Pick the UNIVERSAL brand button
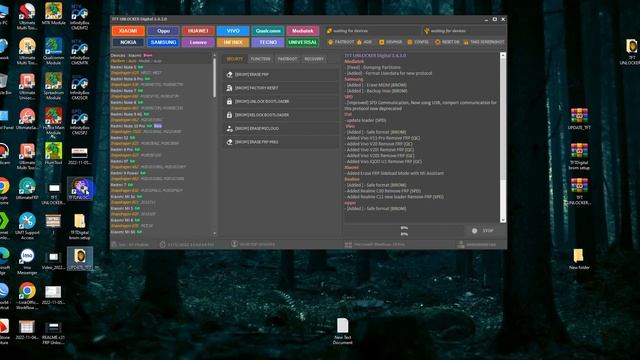 tap(303, 42)
